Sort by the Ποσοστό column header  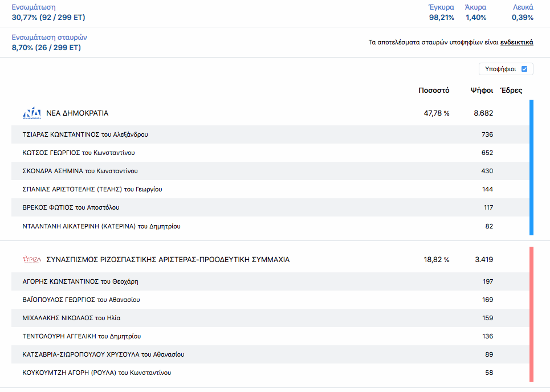(434, 91)
